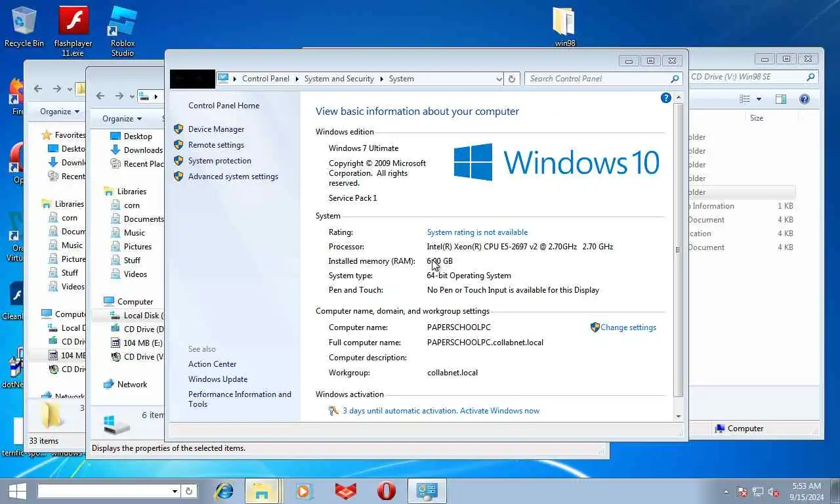The height and width of the screenshot is (504, 840).
Task: Click the network tray icon
Action: pyautogui.click(x=758, y=492)
